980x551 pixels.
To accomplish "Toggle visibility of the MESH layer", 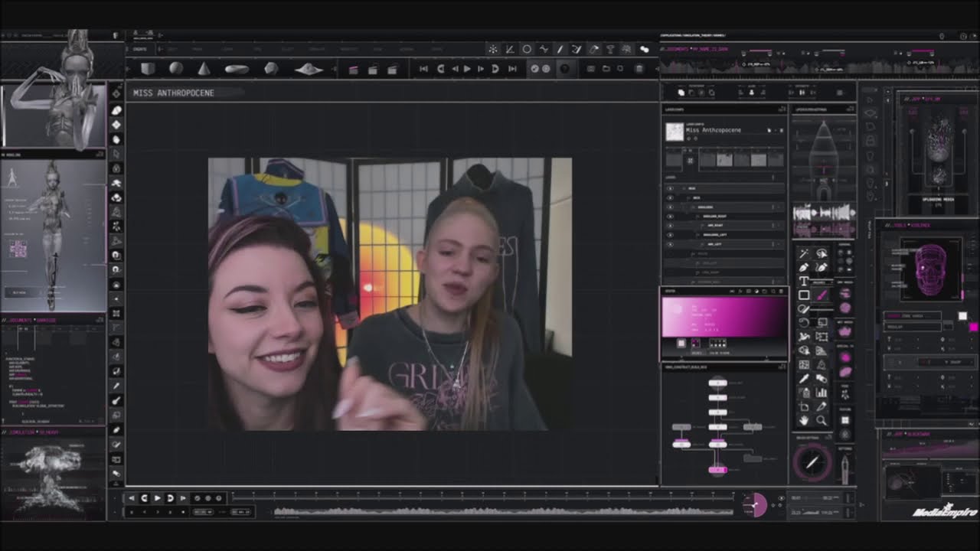I will pyautogui.click(x=670, y=188).
